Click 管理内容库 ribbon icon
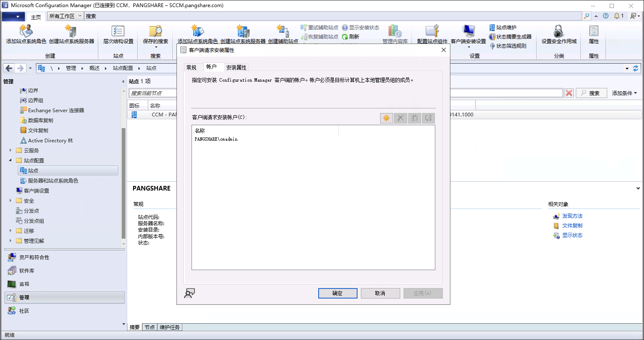 tap(395, 31)
